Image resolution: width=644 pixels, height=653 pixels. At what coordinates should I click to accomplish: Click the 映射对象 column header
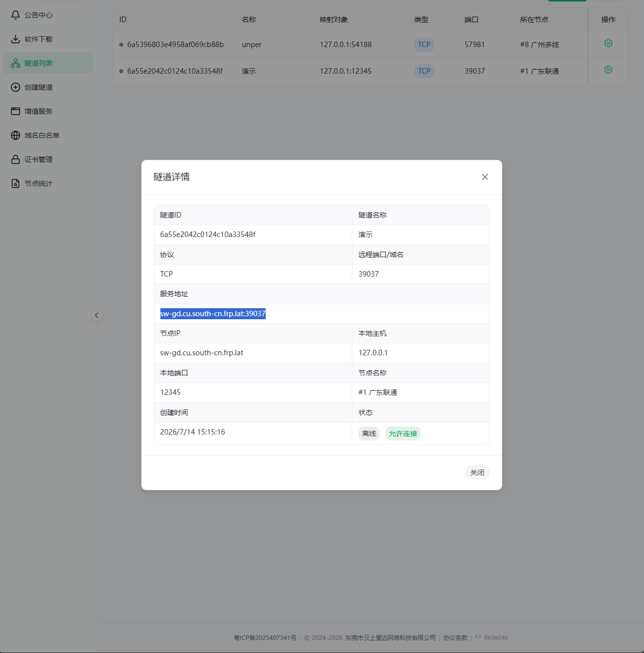click(334, 20)
